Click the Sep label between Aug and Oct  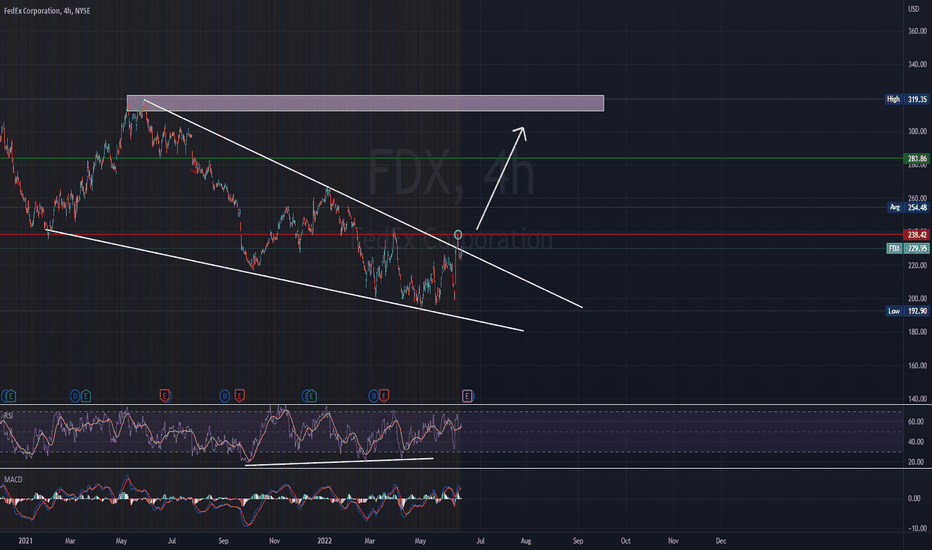(x=578, y=541)
